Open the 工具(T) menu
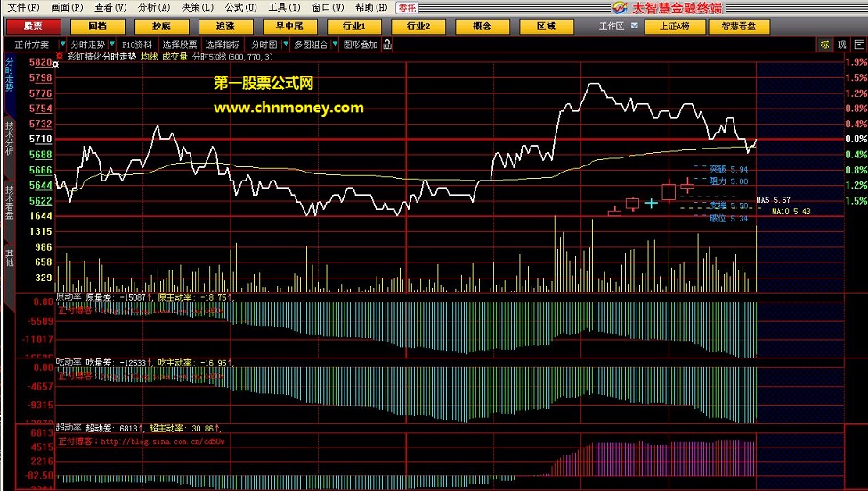 (284, 8)
